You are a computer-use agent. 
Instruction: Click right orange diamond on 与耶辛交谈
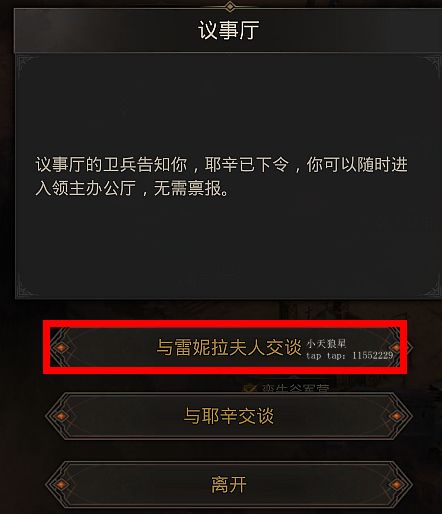tap(397, 416)
